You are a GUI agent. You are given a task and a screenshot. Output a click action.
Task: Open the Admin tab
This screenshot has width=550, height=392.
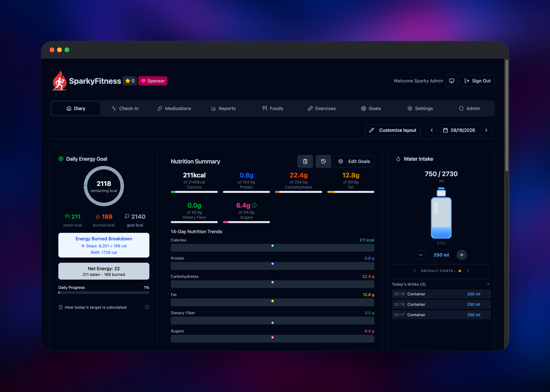(x=469, y=108)
